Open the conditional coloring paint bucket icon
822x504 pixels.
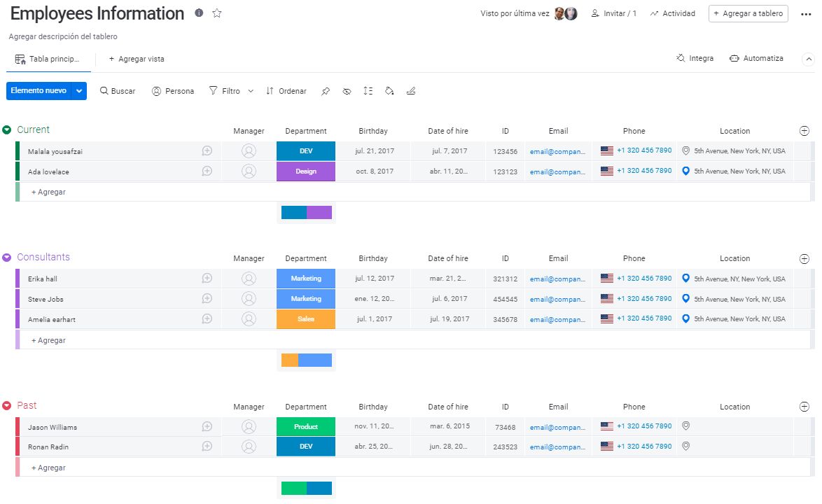pos(390,91)
